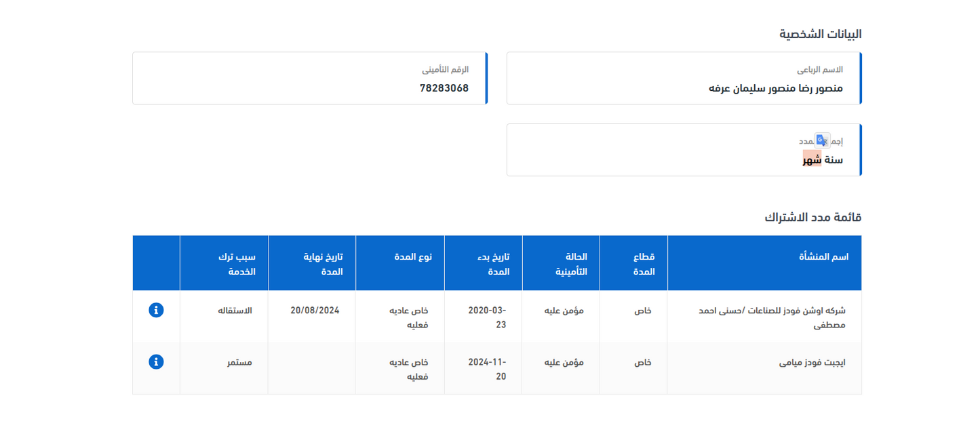
Task: Click the البيانات الشخصية section heading
Action: [820, 34]
